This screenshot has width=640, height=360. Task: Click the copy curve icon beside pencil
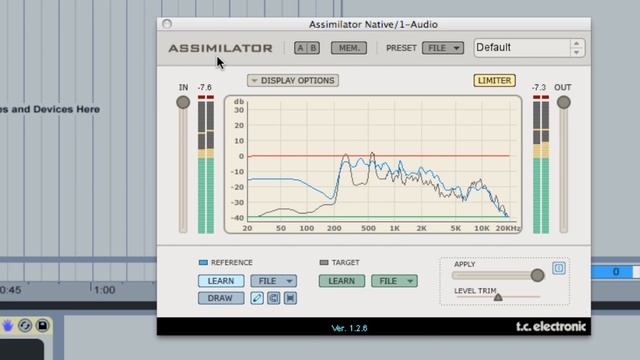pos(273,298)
